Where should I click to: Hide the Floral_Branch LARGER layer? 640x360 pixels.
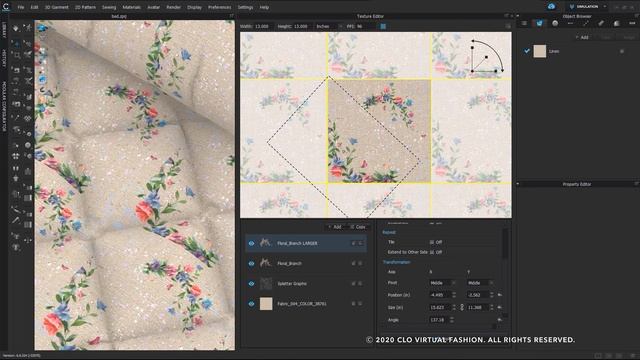(x=251, y=243)
